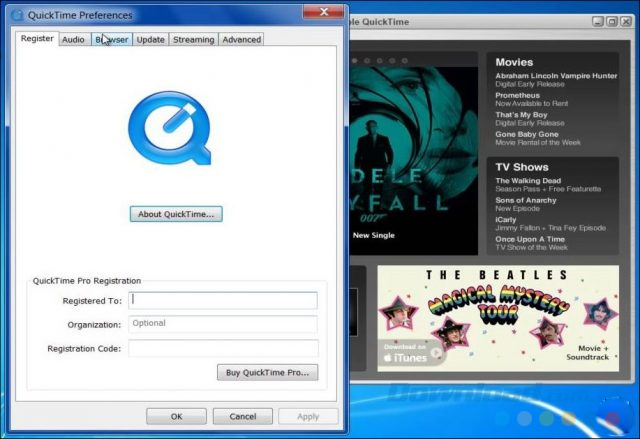Screen dimensions: 640x439
Task: Click the Movies section heading
Action: (514, 62)
